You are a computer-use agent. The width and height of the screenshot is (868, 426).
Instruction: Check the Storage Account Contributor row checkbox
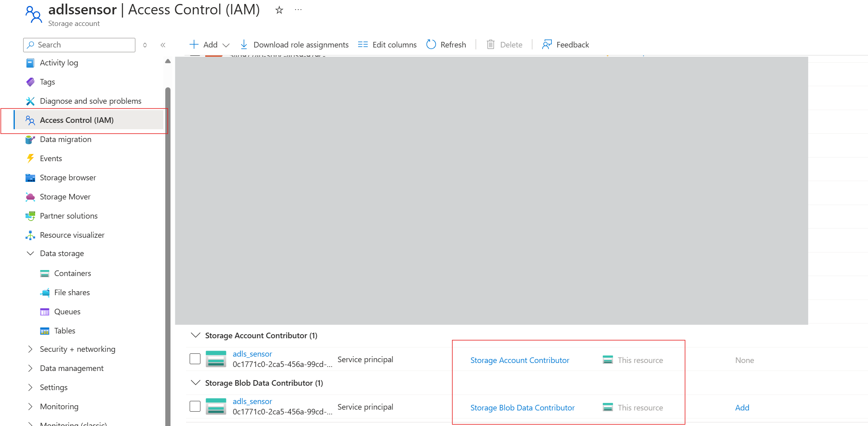[x=195, y=359]
